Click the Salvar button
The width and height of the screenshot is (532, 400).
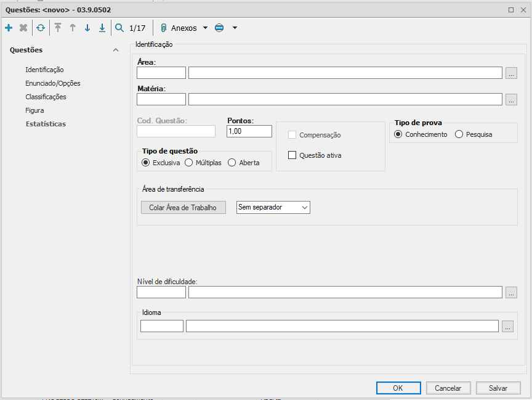click(498, 388)
